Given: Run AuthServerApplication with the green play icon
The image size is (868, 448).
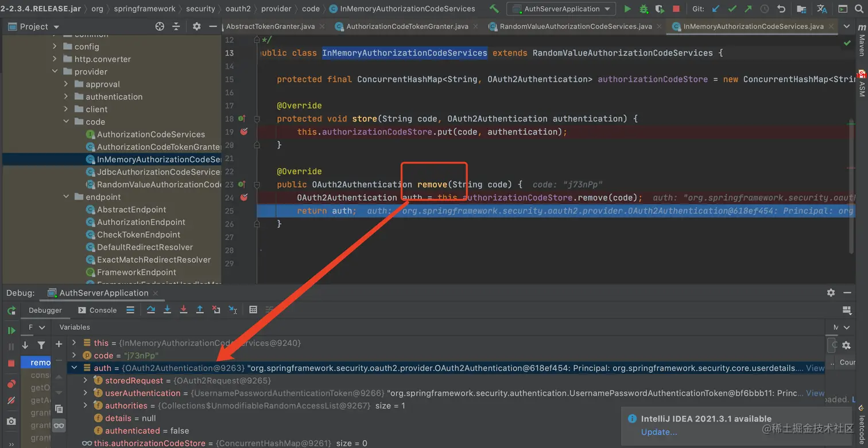Looking at the screenshot, I should 627,9.
